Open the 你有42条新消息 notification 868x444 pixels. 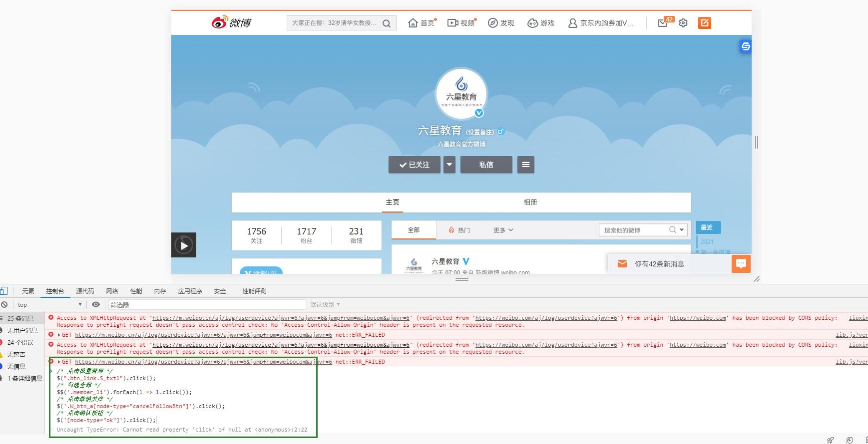click(659, 264)
